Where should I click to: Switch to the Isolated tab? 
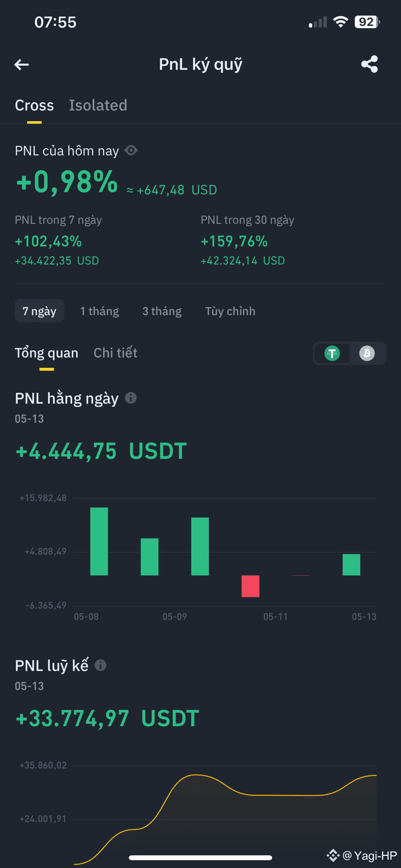click(98, 105)
